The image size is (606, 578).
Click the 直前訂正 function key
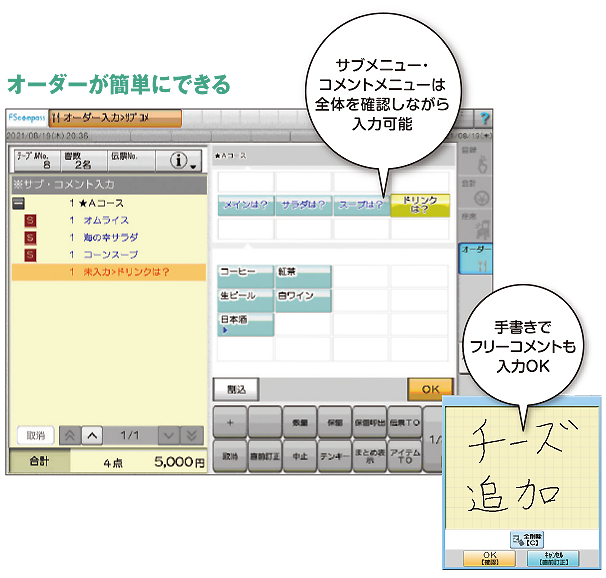pyautogui.click(x=265, y=456)
